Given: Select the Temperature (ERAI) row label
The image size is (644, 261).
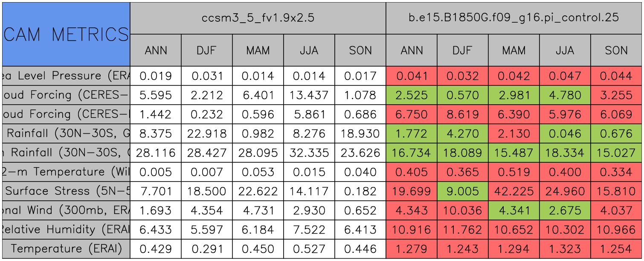Looking at the screenshot, I should click(x=66, y=249).
